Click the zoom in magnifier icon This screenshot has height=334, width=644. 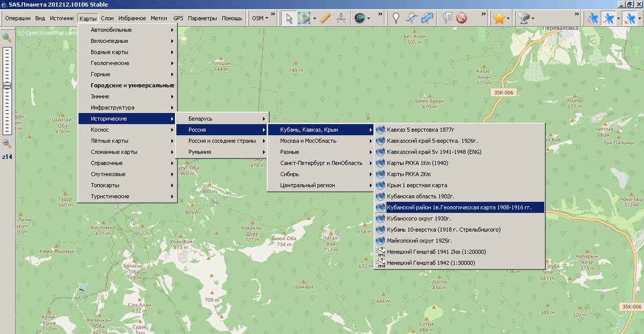[7, 37]
